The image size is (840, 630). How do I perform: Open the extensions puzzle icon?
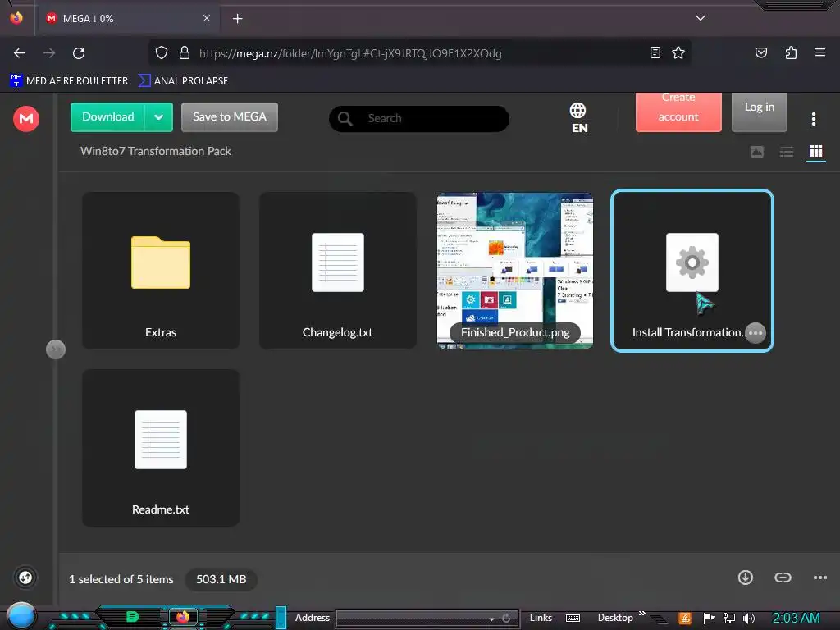pos(791,52)
